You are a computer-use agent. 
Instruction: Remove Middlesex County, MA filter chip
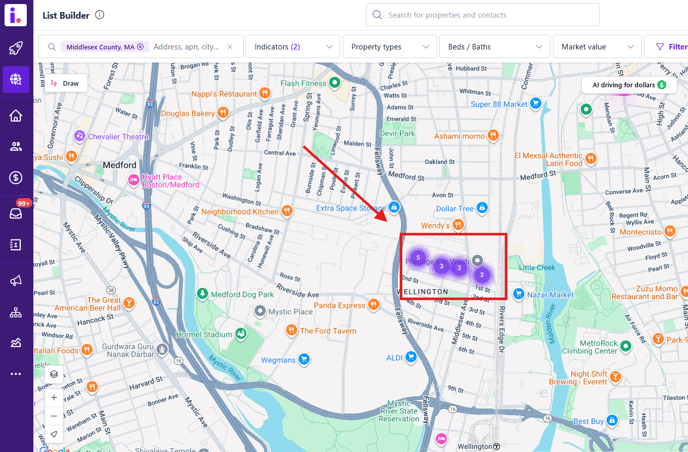[x=141, y=47]
